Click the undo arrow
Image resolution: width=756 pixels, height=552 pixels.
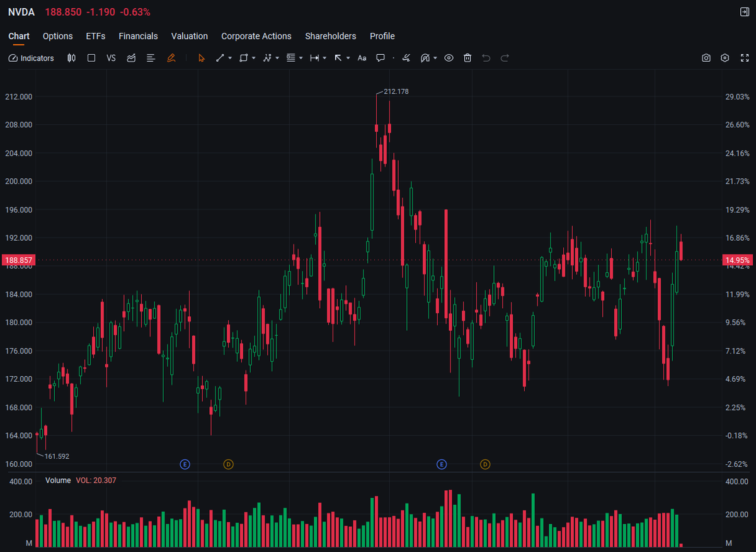pos(486,58)
